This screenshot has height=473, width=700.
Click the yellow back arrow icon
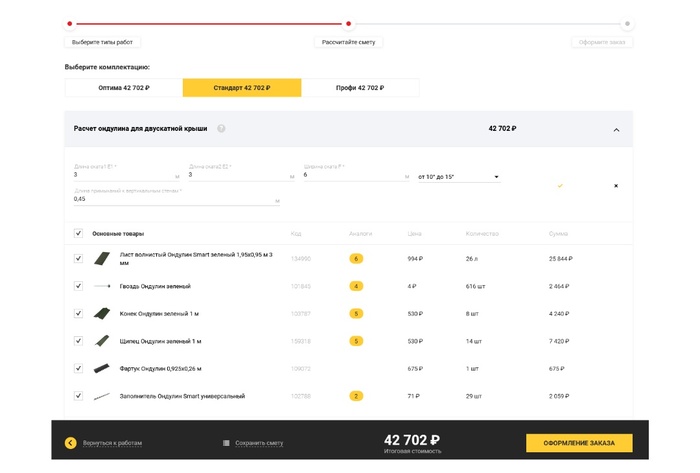pyautogui.click(x=70, y=442)
